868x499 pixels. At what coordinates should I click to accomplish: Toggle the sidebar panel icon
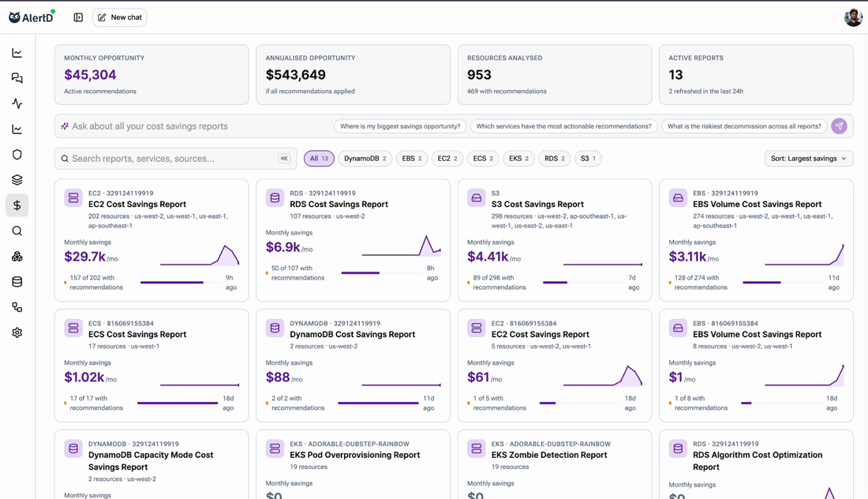78,17
